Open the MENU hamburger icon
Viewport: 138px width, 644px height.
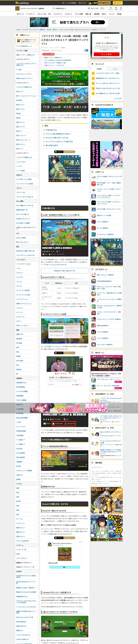tap(121, 8)
